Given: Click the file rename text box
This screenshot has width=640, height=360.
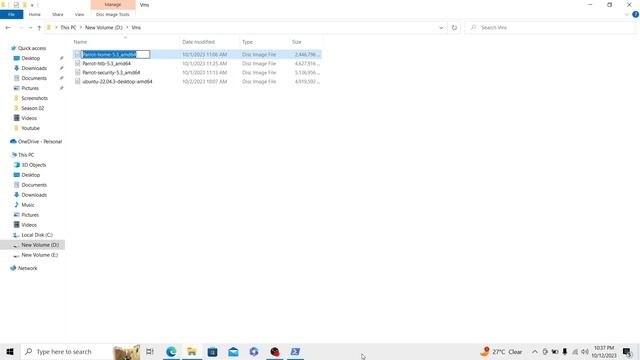Looking at the screenshot, I should (x=116, y=54).
